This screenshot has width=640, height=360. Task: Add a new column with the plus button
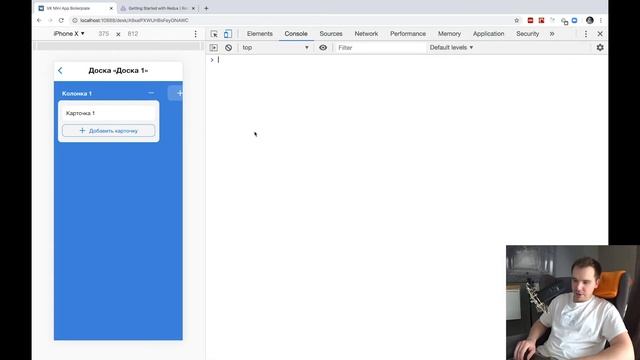176,93
